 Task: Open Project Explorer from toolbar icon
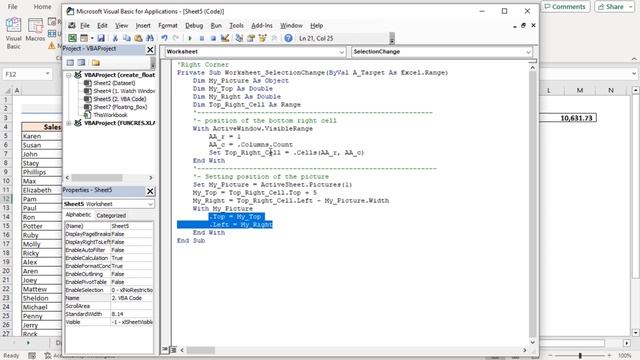coord(239,38)
